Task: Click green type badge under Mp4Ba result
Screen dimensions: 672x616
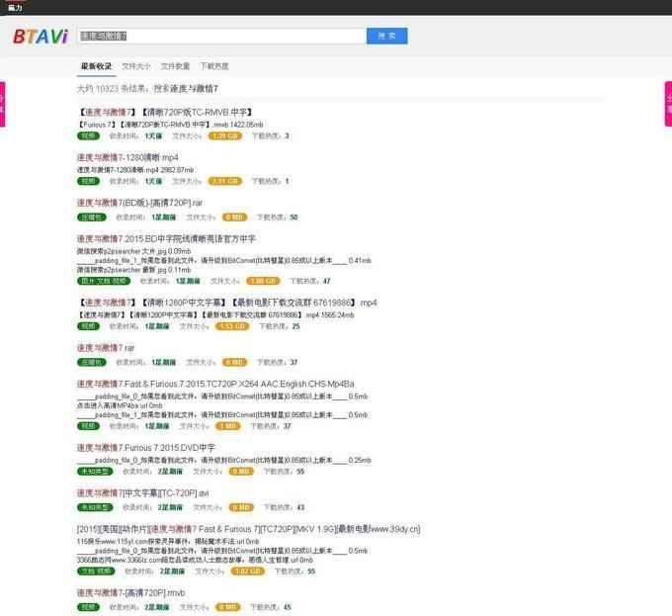Action: [x=88, y=426]
